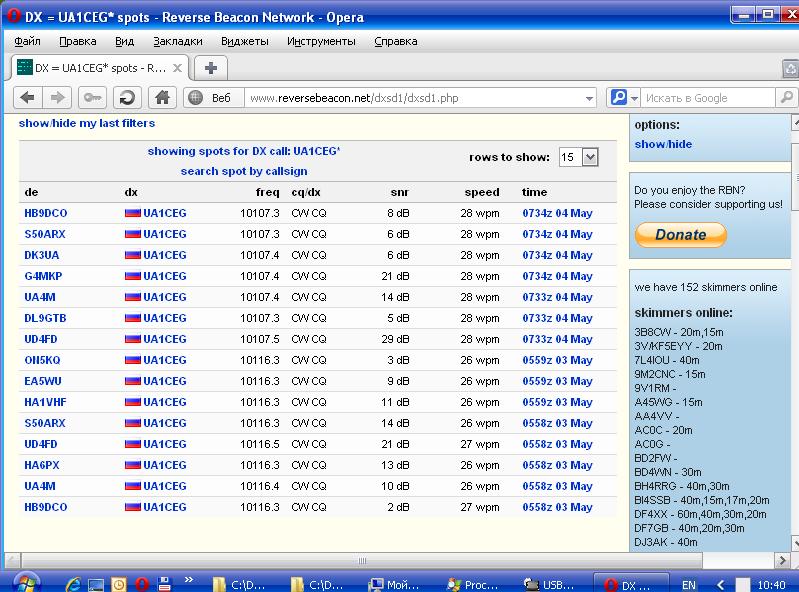Click the yellow Donate button
Image resolution: width=799 pixels, height=592 pixels.
click(680, 234)
